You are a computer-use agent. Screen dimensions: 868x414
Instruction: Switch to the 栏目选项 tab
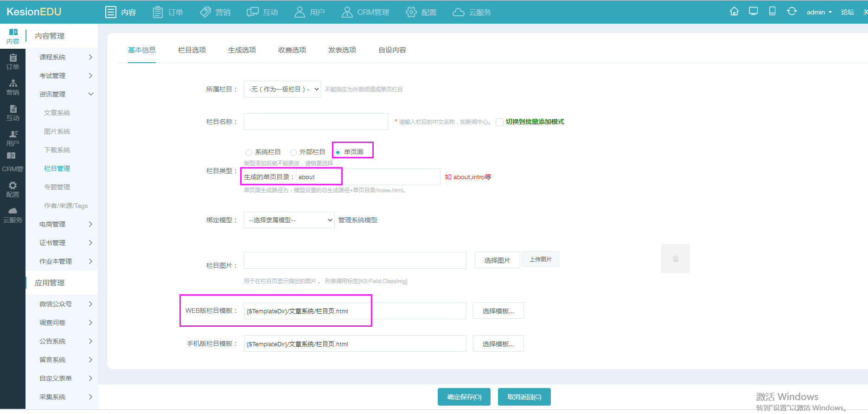click(x=192, y=50)
